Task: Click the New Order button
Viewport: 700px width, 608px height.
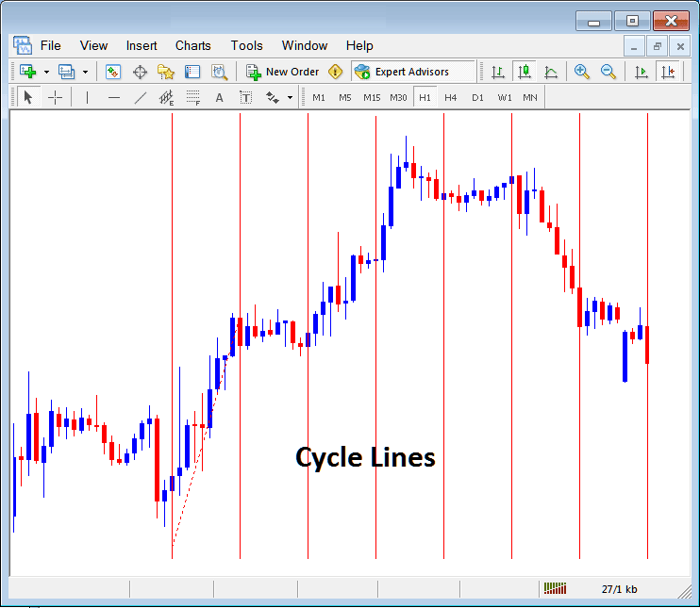Action: coord(283,72)
